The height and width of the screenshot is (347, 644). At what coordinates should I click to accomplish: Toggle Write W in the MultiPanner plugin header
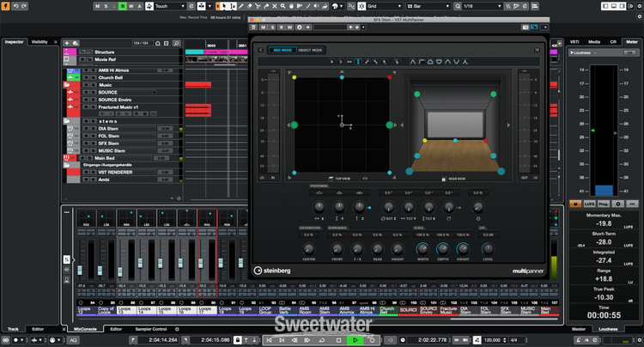(x=290, y=27)
